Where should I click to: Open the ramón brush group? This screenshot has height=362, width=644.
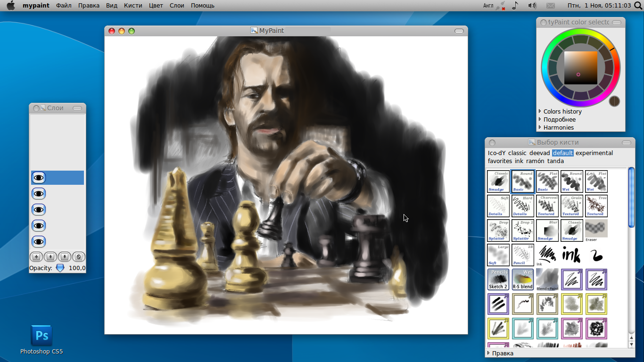(x=535, y=161)
